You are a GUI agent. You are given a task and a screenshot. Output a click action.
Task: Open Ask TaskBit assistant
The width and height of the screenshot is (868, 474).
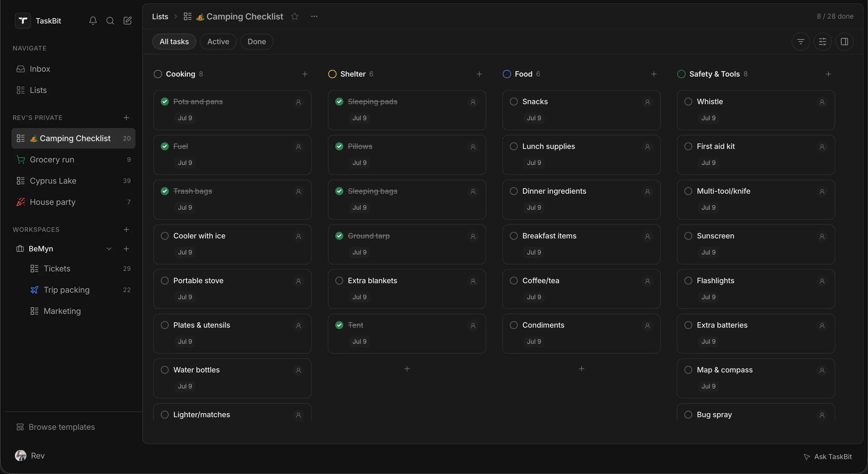(x=828, y=456)
